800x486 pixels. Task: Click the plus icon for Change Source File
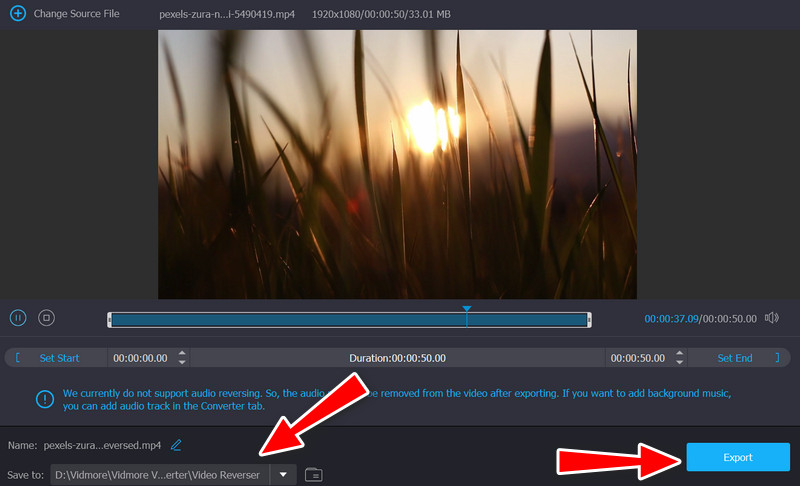pos(17,15)
